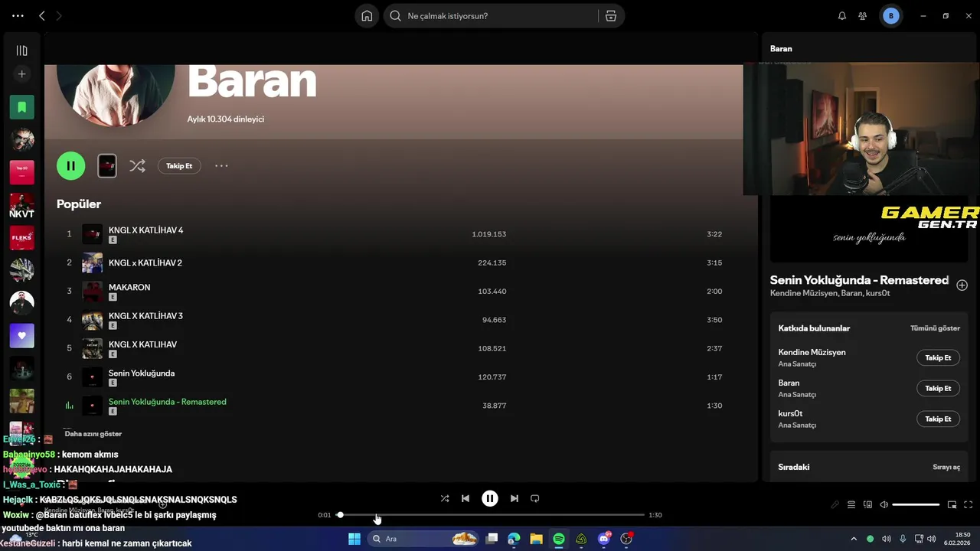Open the miniplayer icon
Image resolution: width=980 pixels, height=551 pixels.
coord(952,505)
